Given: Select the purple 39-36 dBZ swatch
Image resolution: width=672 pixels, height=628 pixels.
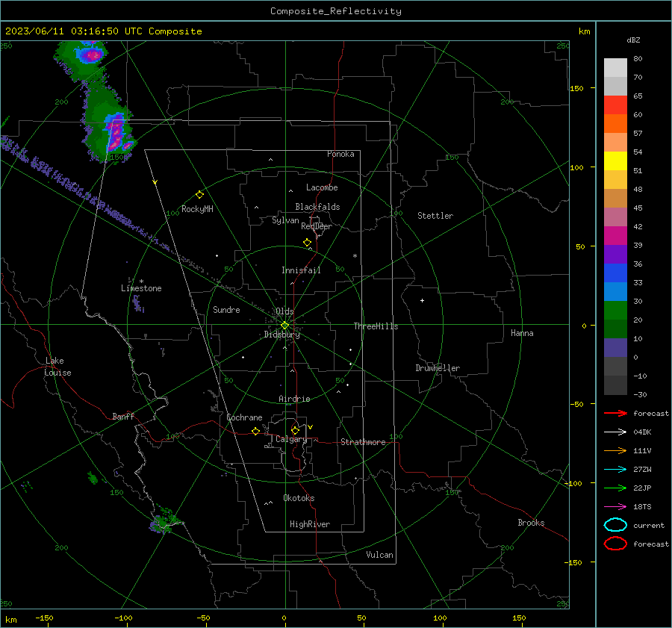Looking at the screenshot, I should pyautogui.click(x=615, y=255).
